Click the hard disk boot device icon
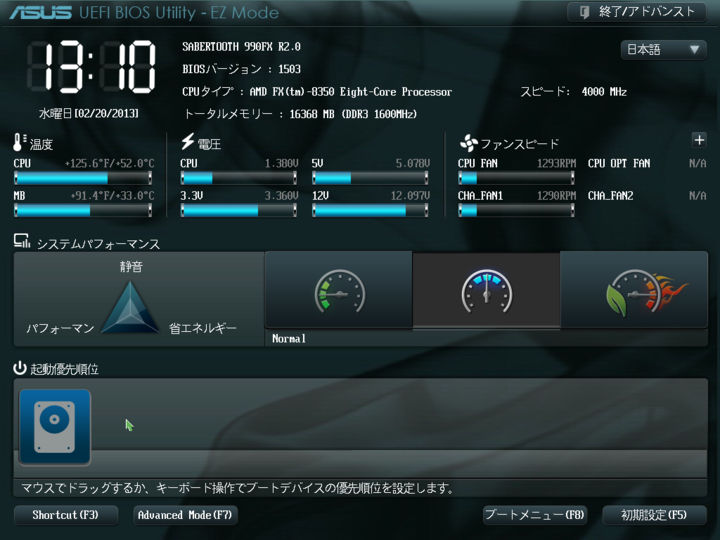 tap(55, 427)
